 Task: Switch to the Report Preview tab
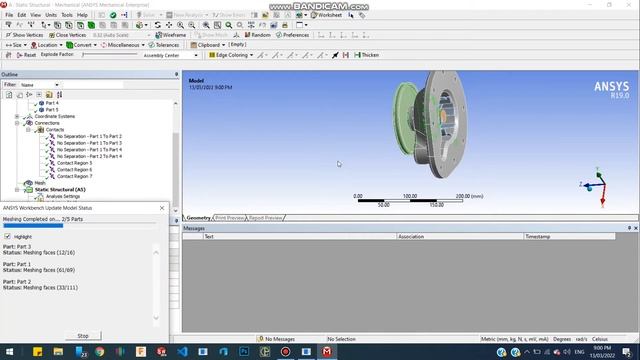click(265, 218)
